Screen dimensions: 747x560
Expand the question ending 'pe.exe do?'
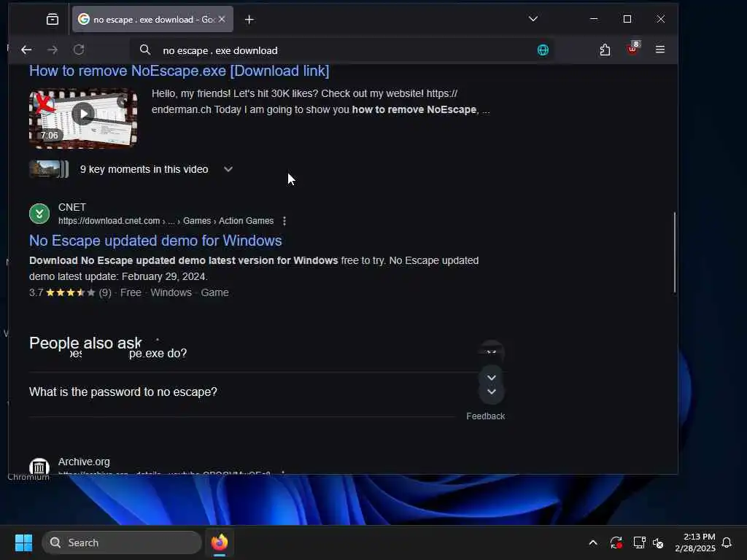[x=267, y=354]
